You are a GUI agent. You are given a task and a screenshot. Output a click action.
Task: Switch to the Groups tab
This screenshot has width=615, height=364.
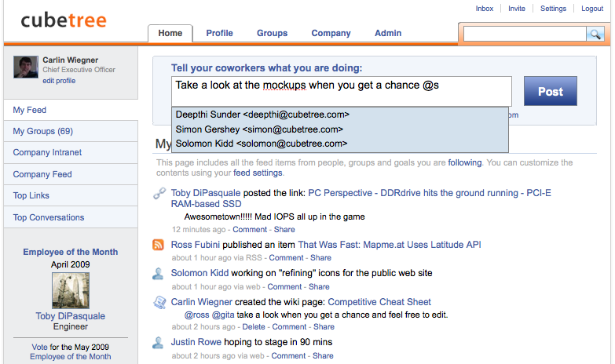pyautogui.click(x=272, y=33)
